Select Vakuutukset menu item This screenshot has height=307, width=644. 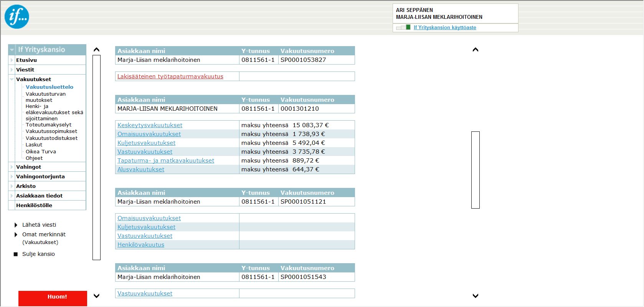pyautogui.click(x=33, y=79)
